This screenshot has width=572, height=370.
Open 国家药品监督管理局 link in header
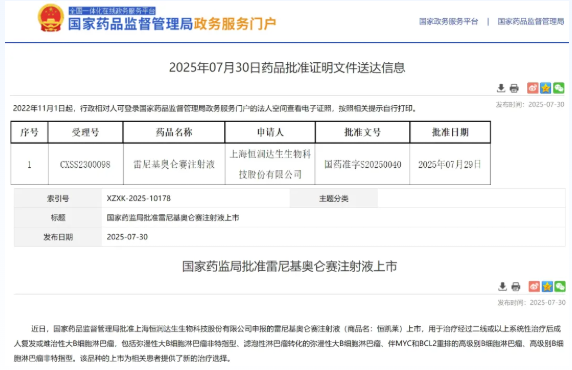[531, 22]
